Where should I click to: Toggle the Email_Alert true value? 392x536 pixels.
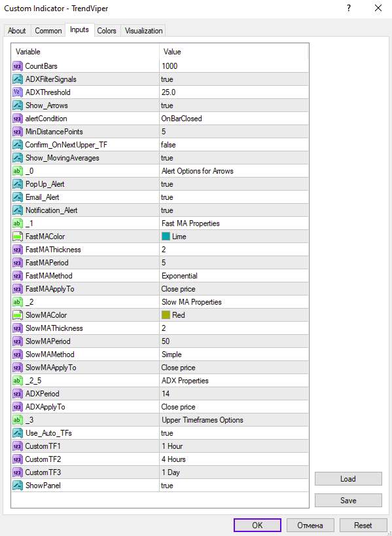point(234,197)
